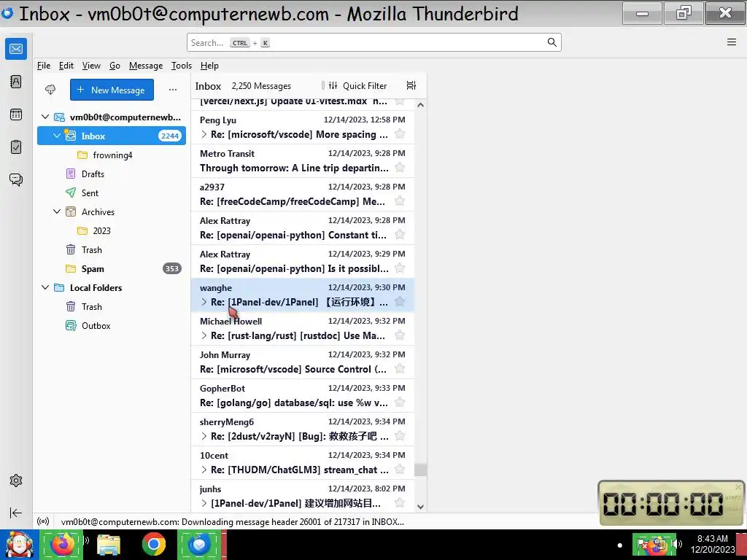Open the Help menu
747x560 pixels.
[209, 66]
